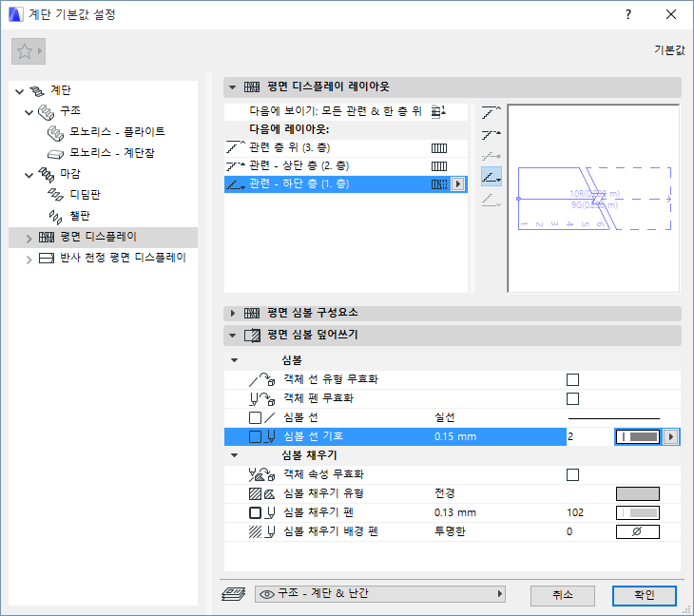Enable 객체 속성 무효화 checkbox
694x616 pixels.
tap(572, 475)
